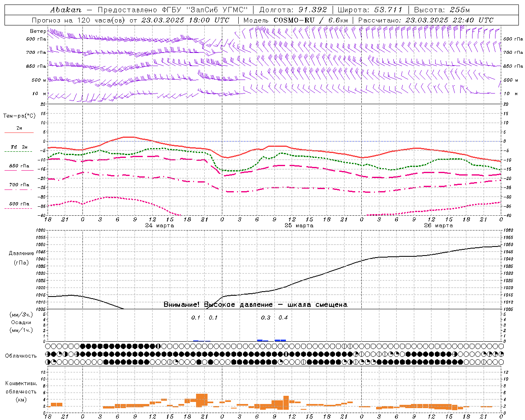Image resolution: width=525 pixels, height=420 pixels.
Task: Click the 2м temperature legend entry
Action: (19, 128)
